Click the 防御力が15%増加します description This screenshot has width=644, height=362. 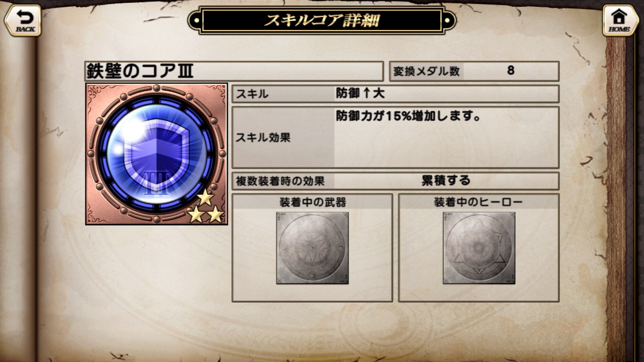408,116
